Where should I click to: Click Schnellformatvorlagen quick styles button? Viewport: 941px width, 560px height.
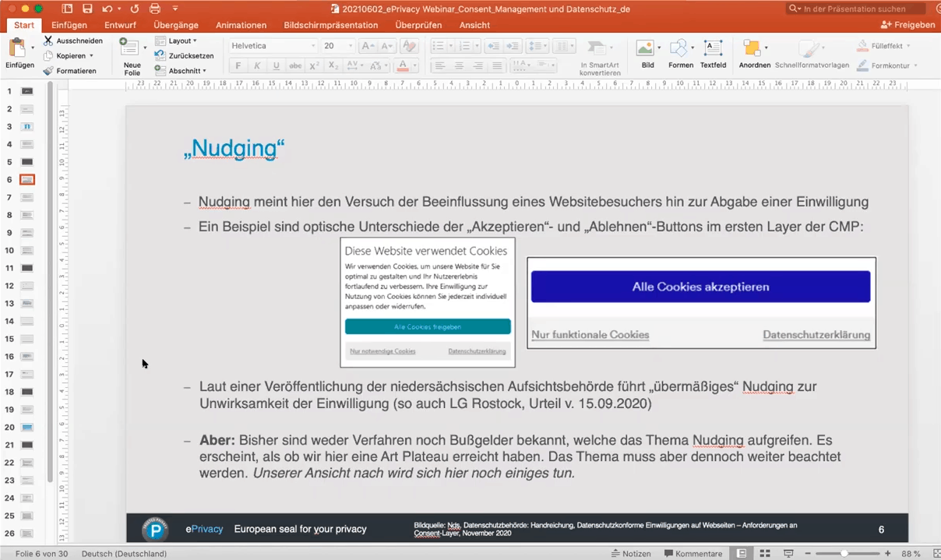[812, 54]
